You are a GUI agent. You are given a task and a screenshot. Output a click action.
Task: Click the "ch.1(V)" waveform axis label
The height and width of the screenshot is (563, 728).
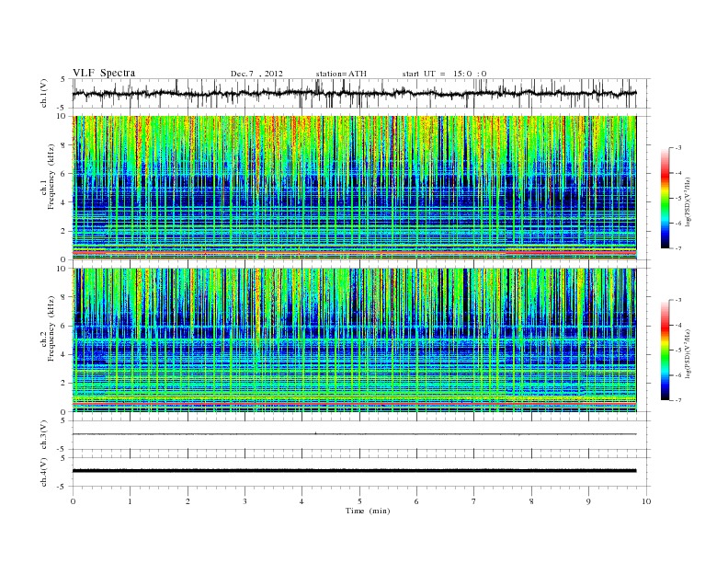coord(44,93)
